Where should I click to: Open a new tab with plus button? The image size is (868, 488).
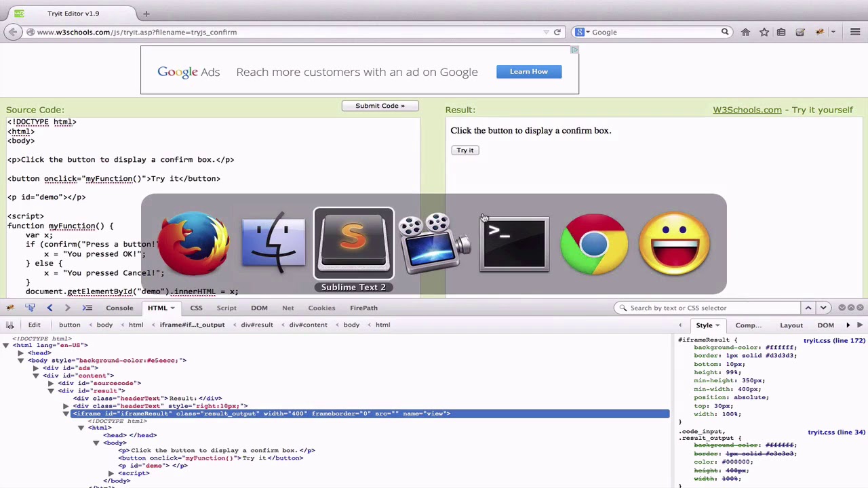pyautogui.click(x=146, y=13)
